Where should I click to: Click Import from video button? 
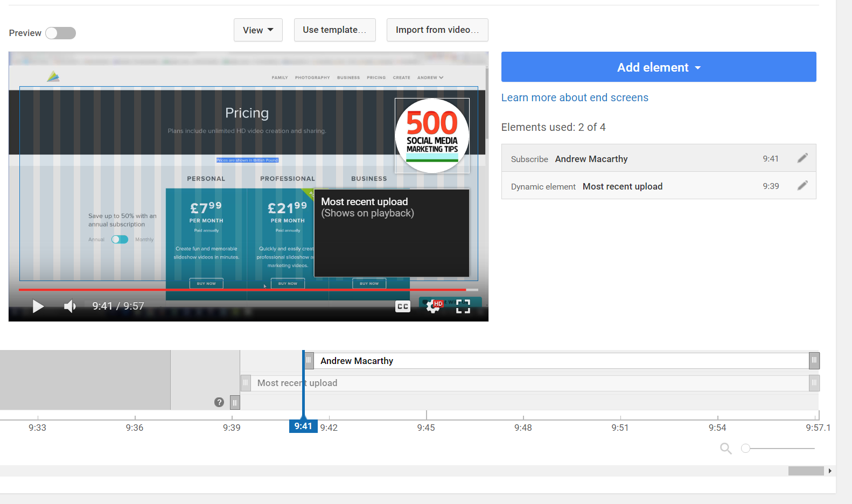tap(437, 30)
